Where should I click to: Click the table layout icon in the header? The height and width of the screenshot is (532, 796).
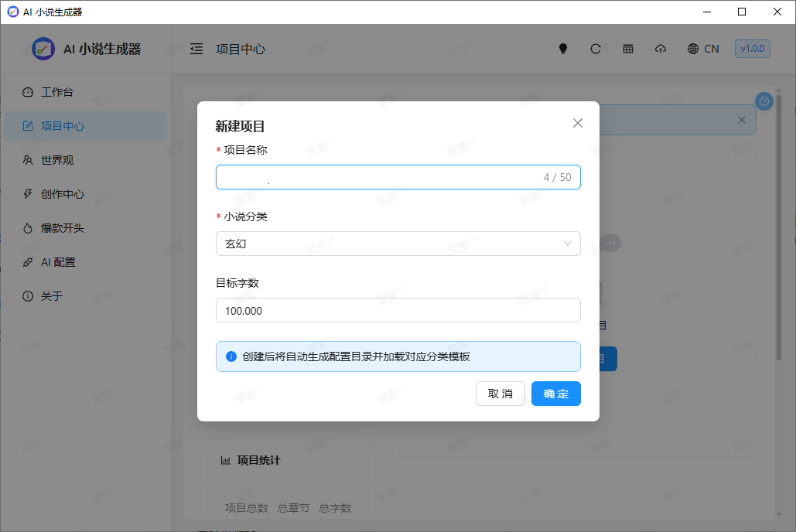tap(628, 49)
